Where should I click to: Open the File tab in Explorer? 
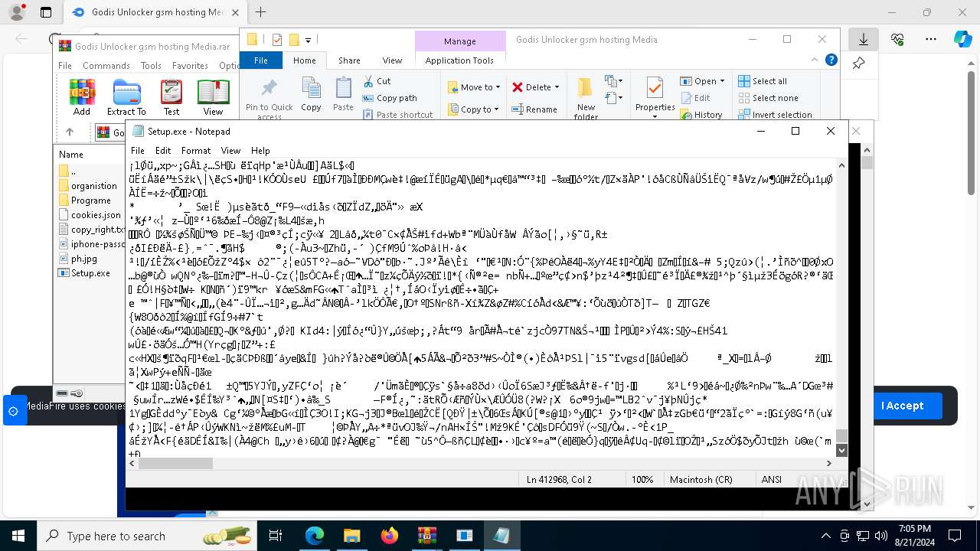tap(261, 60)
